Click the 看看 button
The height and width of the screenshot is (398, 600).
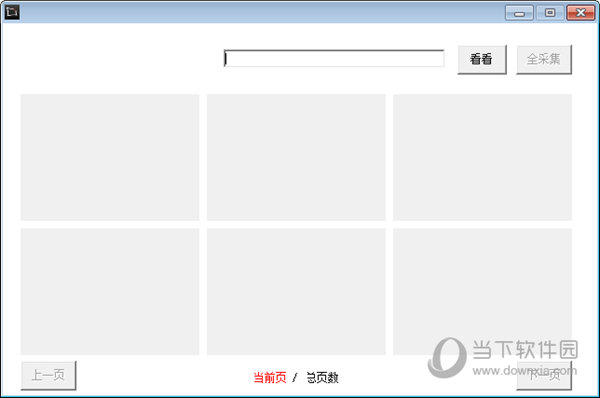(482, 59)
